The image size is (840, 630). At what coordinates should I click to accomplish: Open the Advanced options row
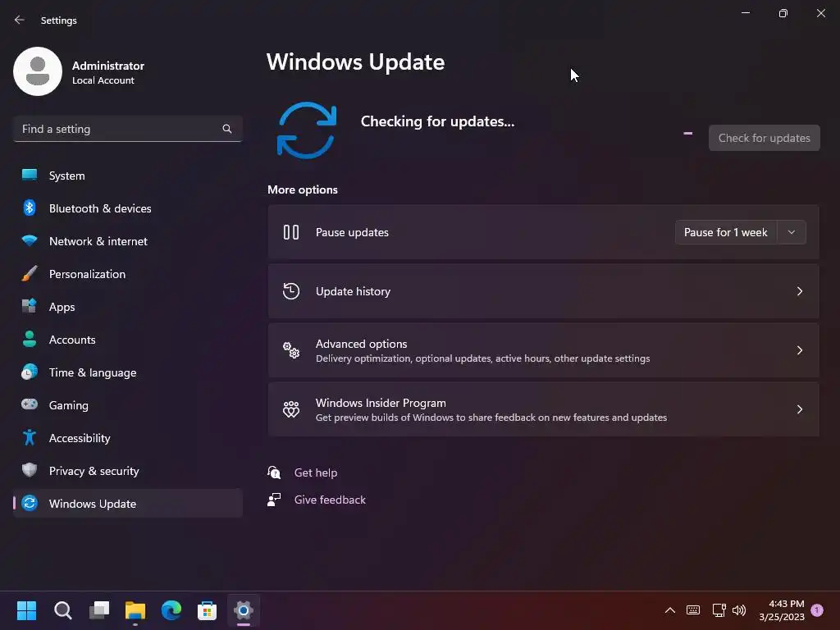click(x=543, y=350)
